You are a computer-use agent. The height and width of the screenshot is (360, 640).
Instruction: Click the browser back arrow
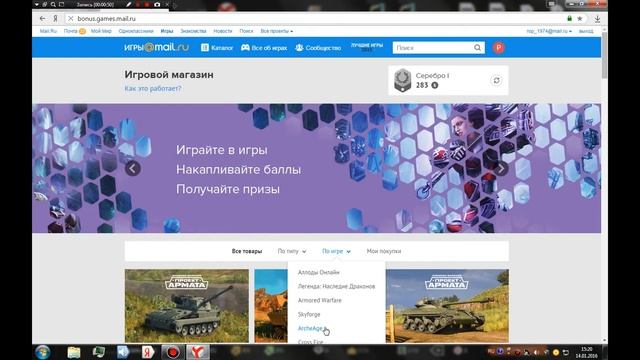[x=42, y=18]
